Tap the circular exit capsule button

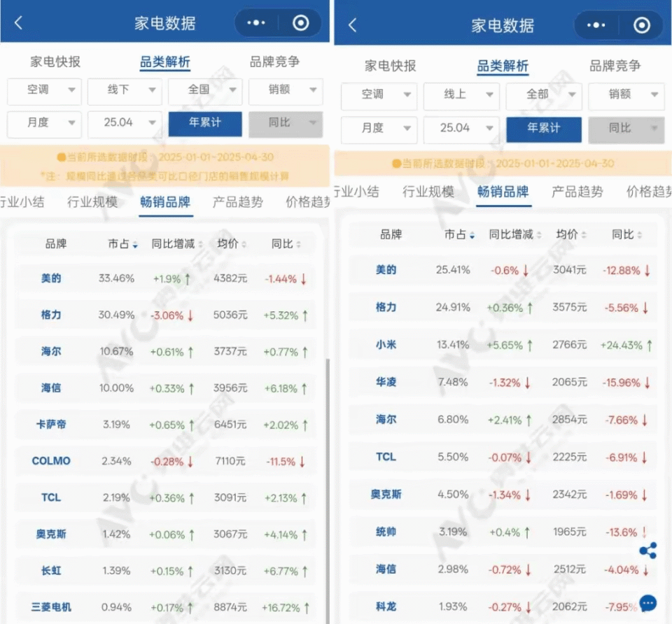pos(300,22)
